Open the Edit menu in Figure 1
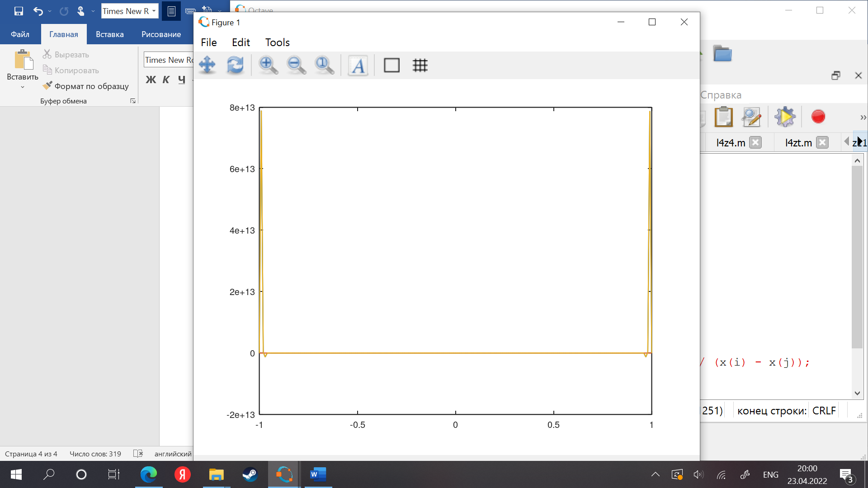This screenshot has width=868, height=488. coord(241,42)
